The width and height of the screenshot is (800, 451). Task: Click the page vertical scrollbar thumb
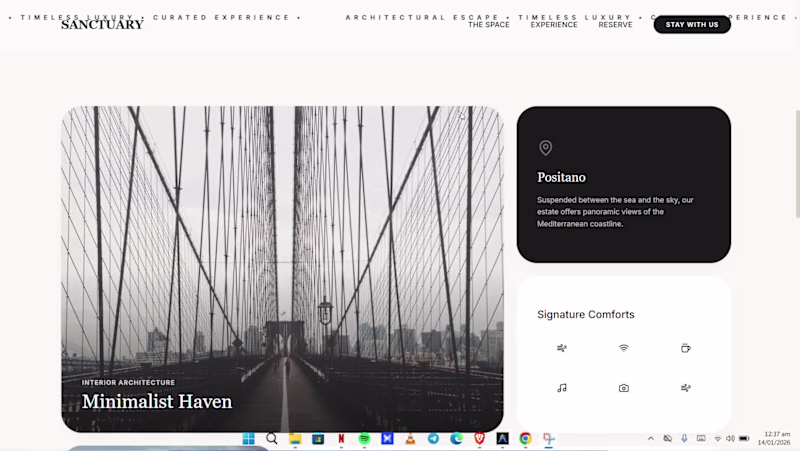click(x=797, y=164)
